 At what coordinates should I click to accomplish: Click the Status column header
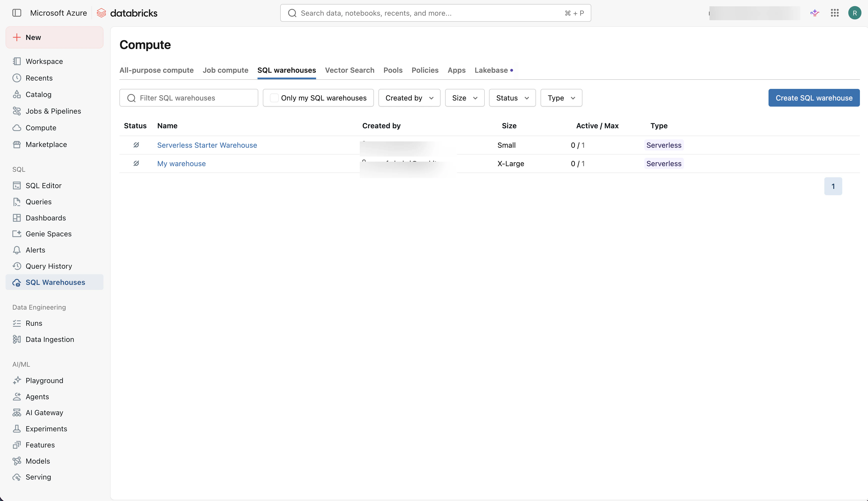(x=135, y=126)
